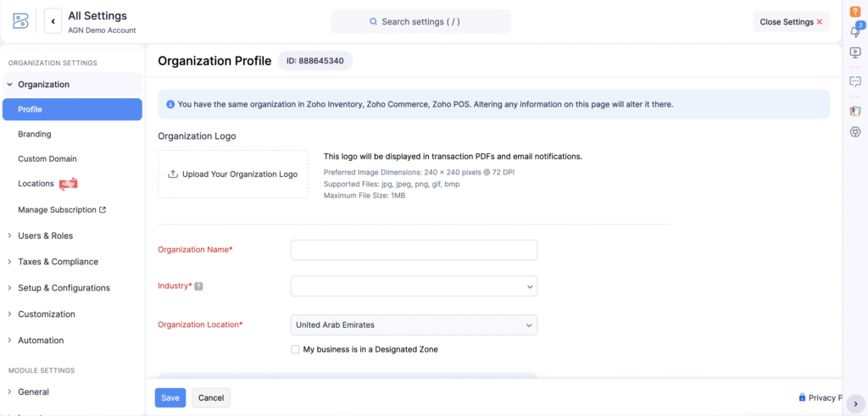This screenshot has height=416, width=868.
Task: Expand the Users & Roles section
Action: click(x=45, y=236)
